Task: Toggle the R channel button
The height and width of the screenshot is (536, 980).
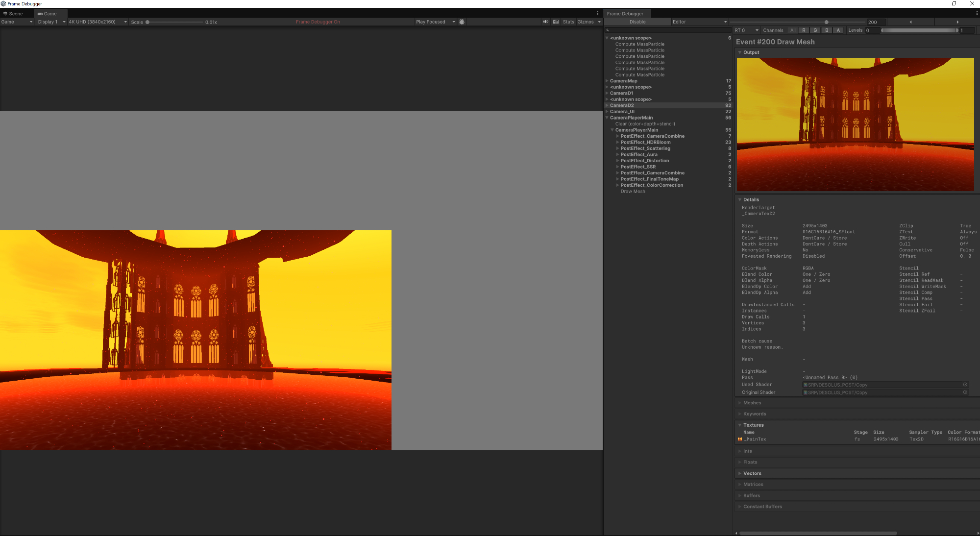Action: (804, 30)
